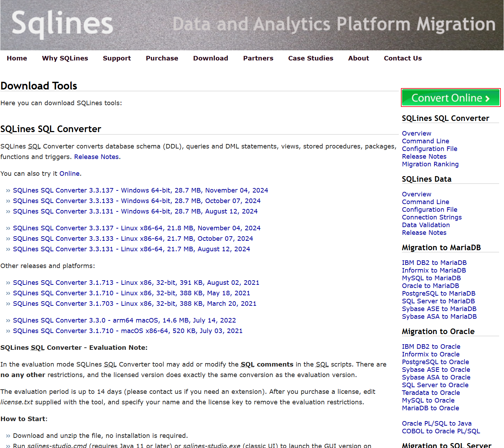
Task: Open Release Notes link in converter description
Action: pyautogui.click(x=96, y=157)
